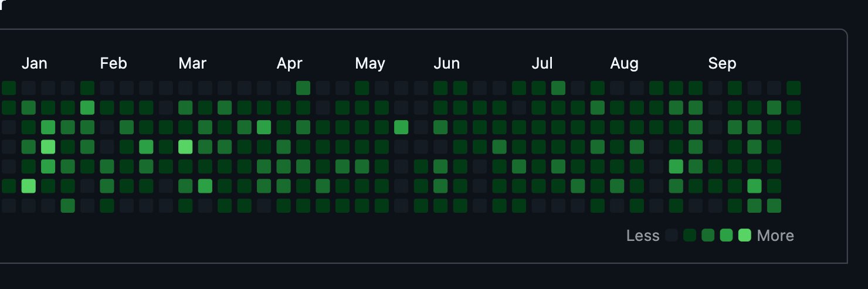Click the brightest contribution cell under Mar

(x=185, y=147)
